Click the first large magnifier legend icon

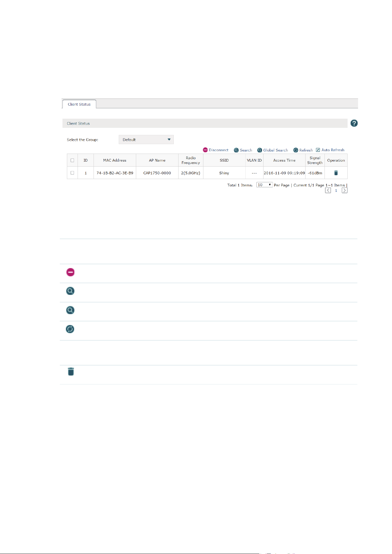[x=70, y=291]
